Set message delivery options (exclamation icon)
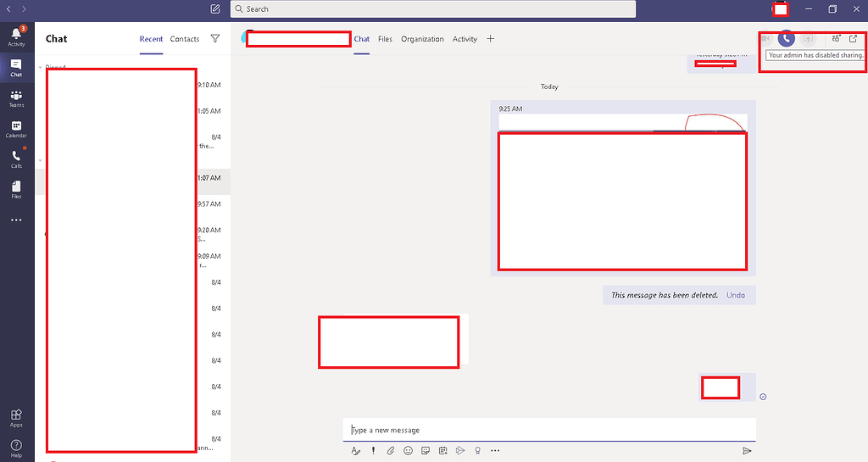The height and width of the screenshot is (462, 868). tap(373, 450)
